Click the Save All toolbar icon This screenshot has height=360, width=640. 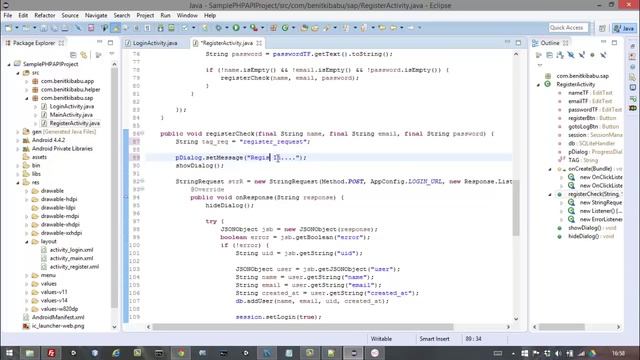(x=54, y=28)
